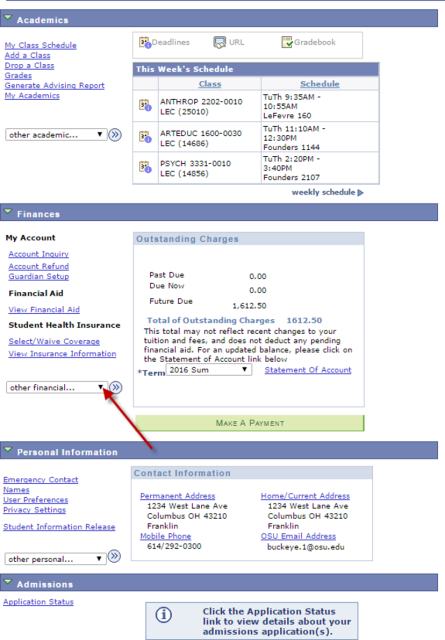
Task: Click the info icon in Admissions box
Action: click(x=164, y=615)
